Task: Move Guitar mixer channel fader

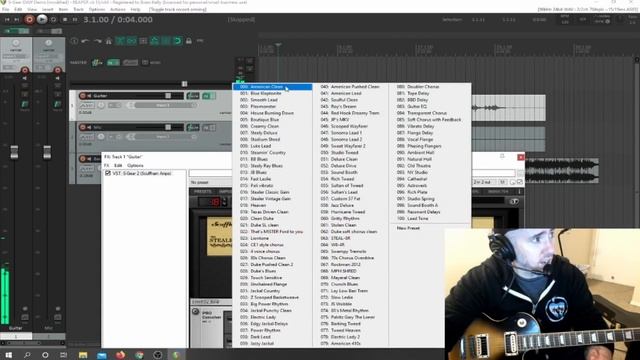Action: [x=14, y=152]
